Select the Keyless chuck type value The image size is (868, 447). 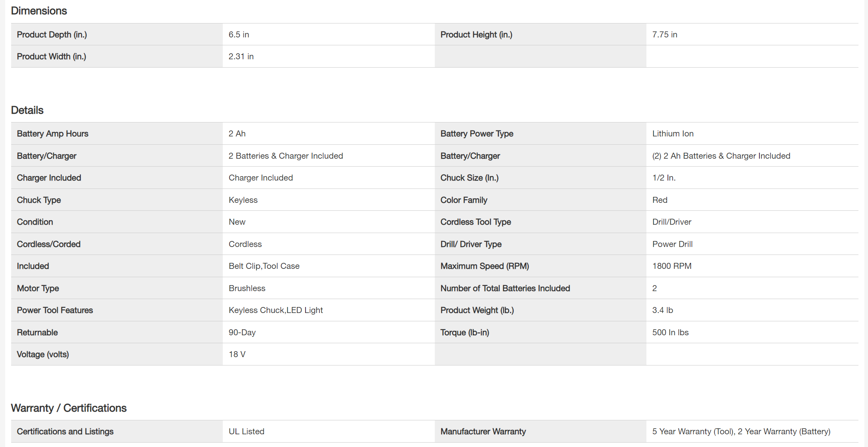pos(243,200)
